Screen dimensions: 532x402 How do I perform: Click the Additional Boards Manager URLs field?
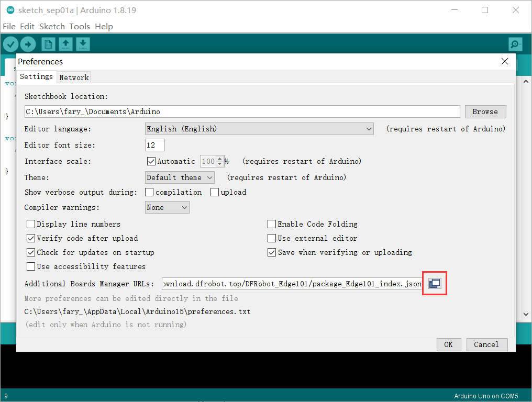(x=292, y=284)
